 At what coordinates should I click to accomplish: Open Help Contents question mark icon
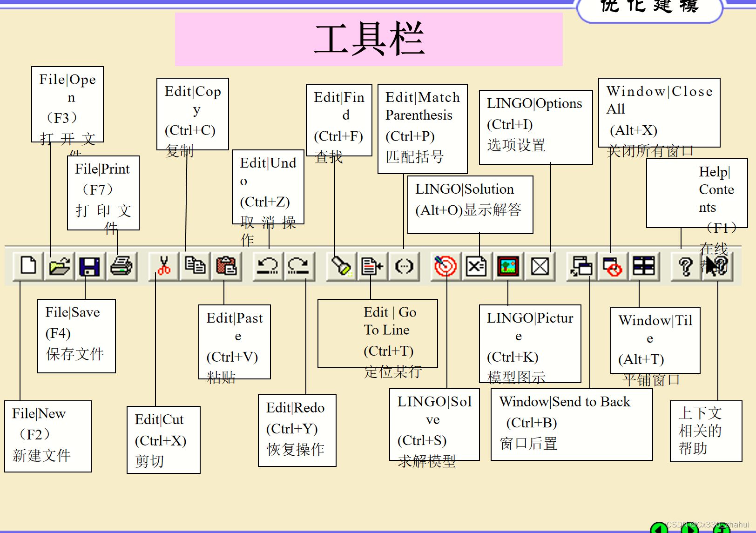pos(686,266)
